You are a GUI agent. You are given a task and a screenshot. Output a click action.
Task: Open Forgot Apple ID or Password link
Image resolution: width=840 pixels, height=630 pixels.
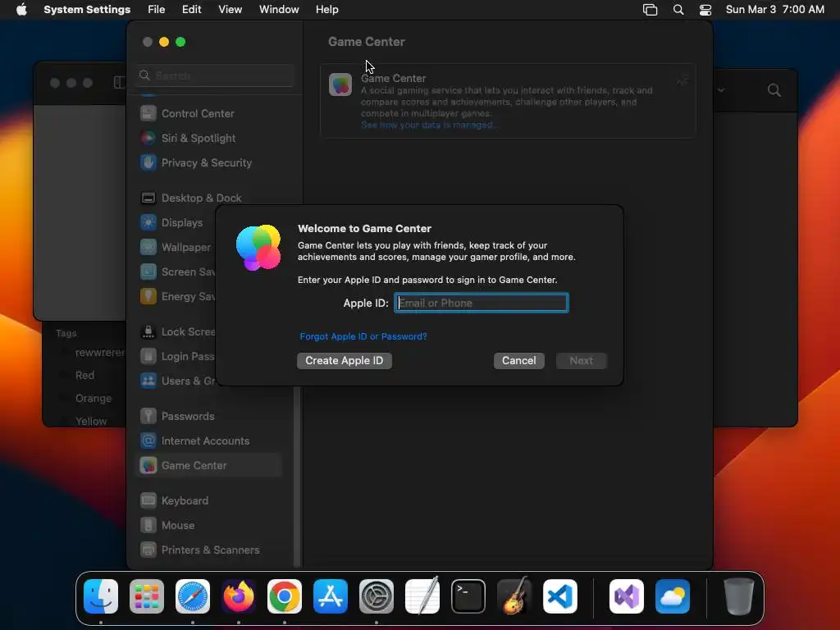(x=363, y=336)
